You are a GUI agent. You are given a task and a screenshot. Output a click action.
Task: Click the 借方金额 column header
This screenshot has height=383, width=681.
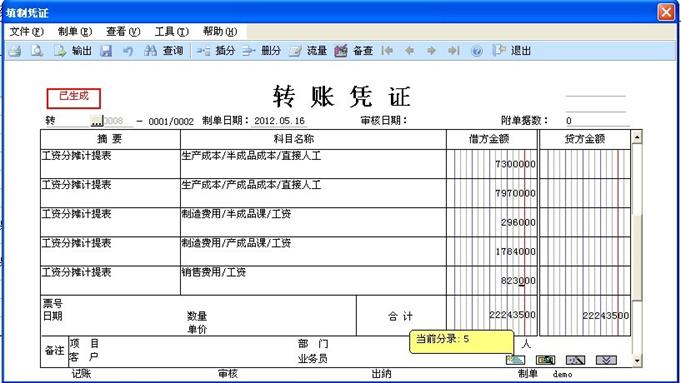(x=492, y=139)
